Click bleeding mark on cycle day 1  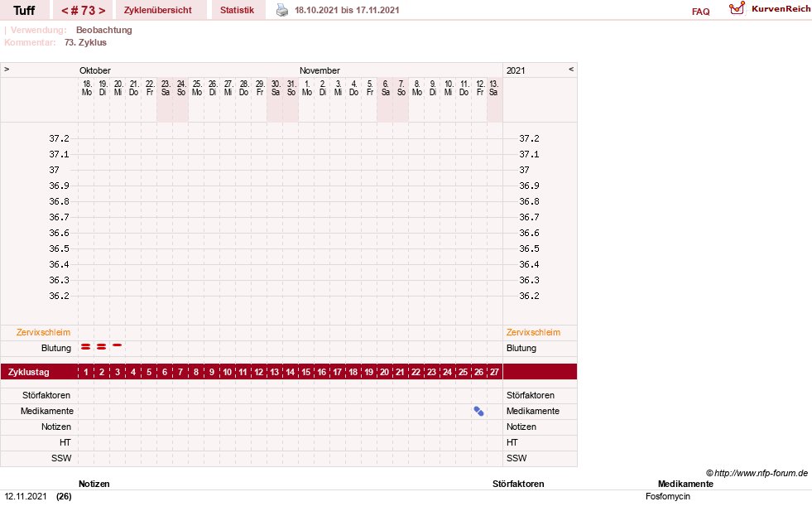86,346
